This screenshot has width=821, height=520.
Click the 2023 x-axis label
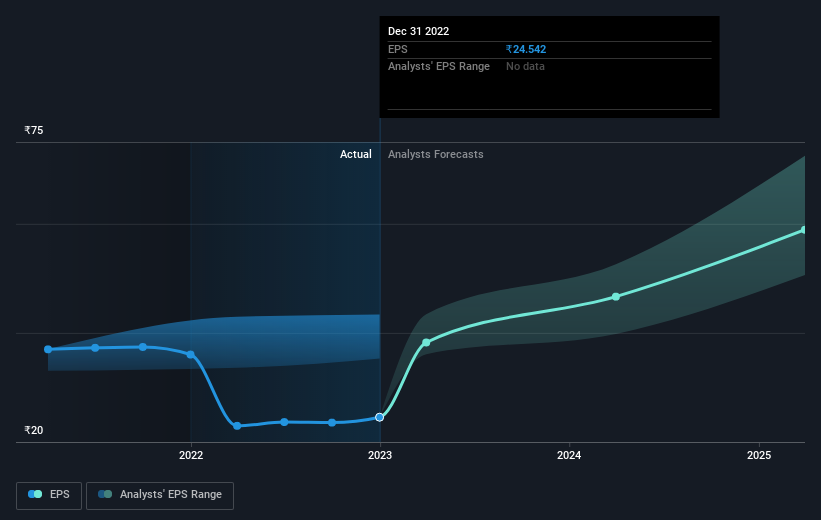tap(380, 455)
